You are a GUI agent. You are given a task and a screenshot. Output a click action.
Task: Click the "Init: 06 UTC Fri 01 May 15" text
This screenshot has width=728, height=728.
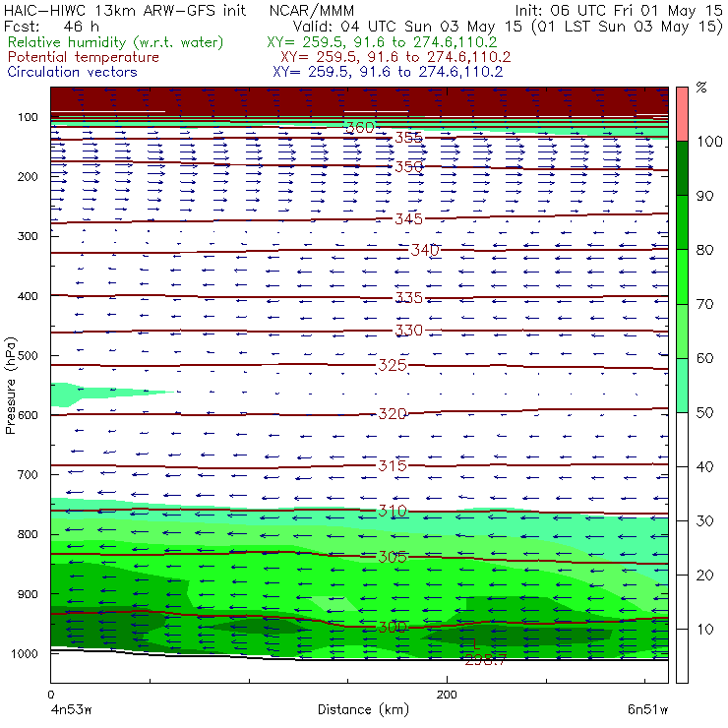click(619, 11)
